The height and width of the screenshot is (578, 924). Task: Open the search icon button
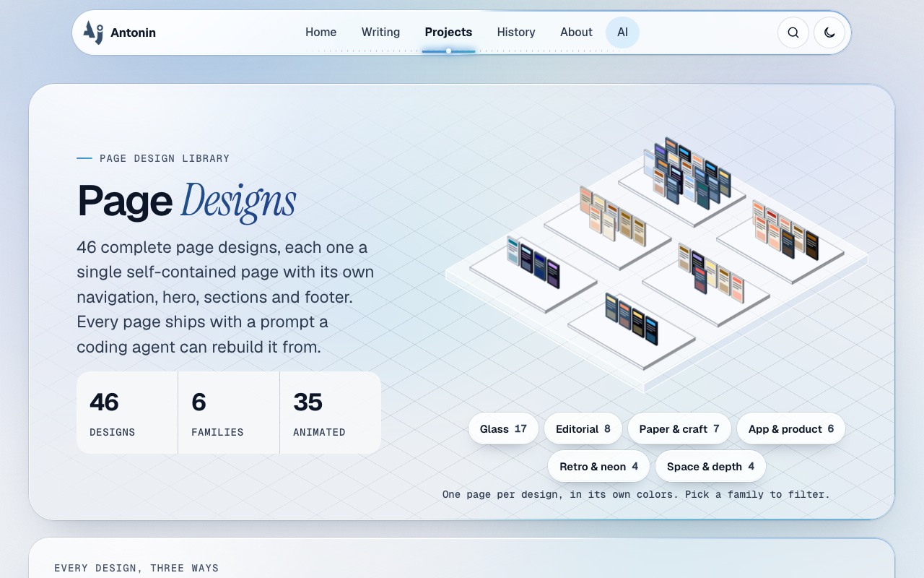coord(793,33)
